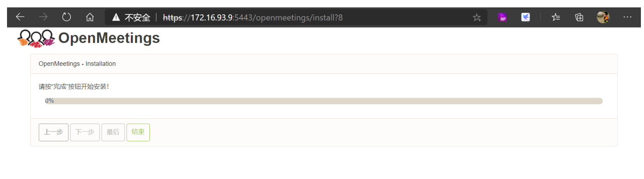Click the 最后 (last) button
The height and width of the screenshot is (179, 644).
click(113, 132)
